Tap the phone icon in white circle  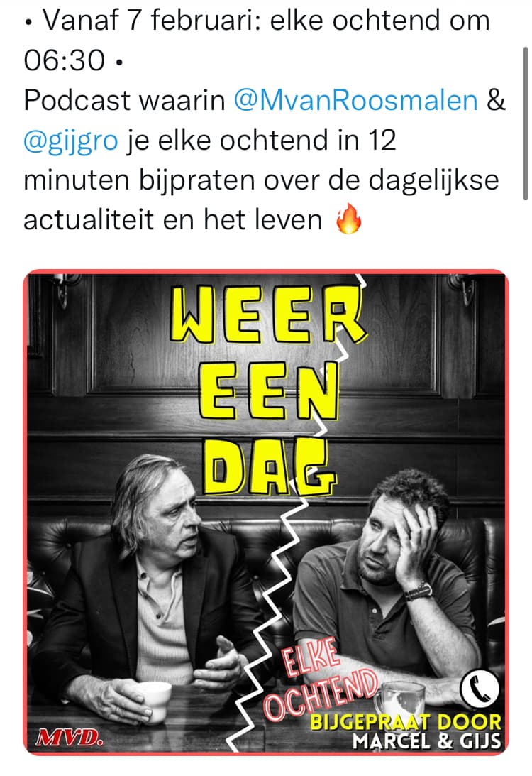pos(479,689)
